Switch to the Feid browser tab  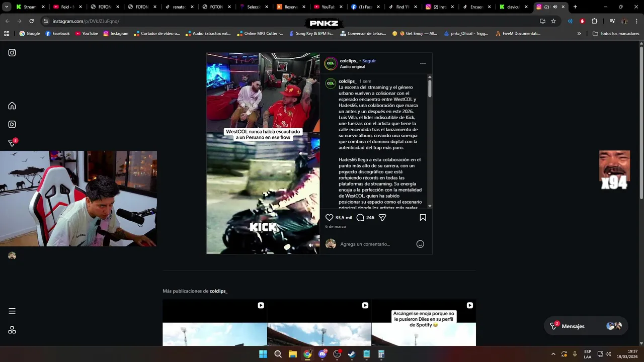67,7
